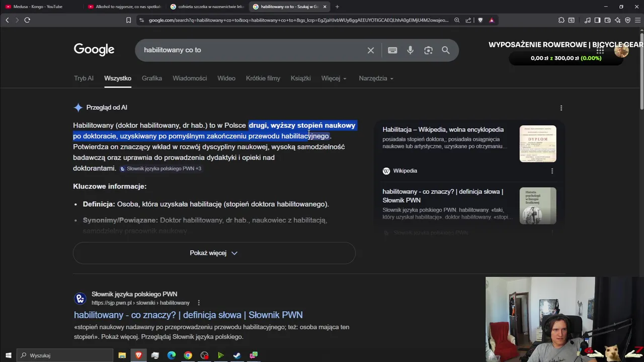
Task: Select the Wiadomości results tab
Action: [x=190, y=78]
